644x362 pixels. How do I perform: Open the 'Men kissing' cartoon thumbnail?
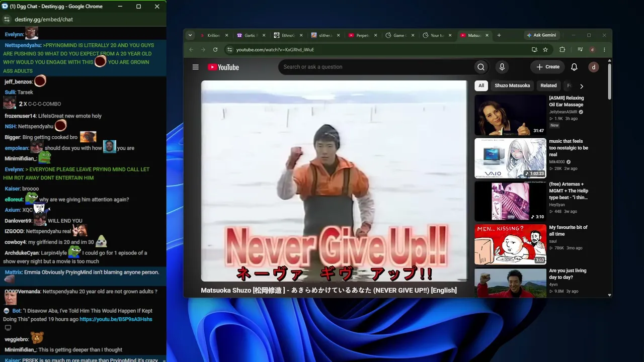point(510,244)
